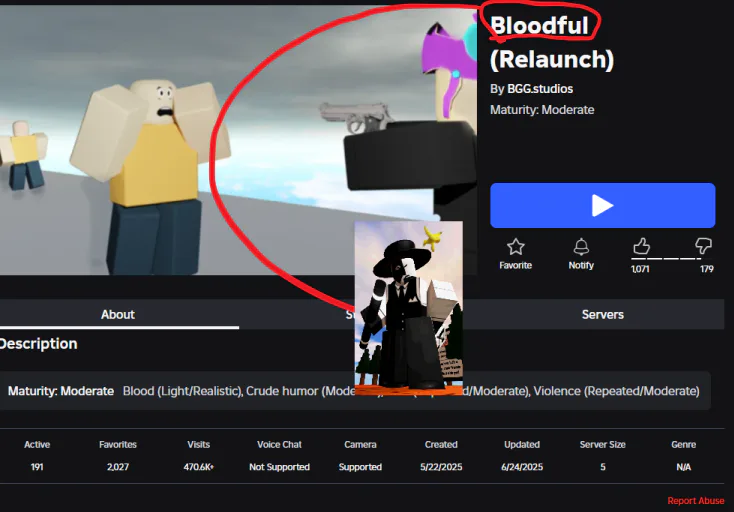Open the BGG.studios creator link
This screenshot has width=734, height=512.
click(x=540, y=89)
